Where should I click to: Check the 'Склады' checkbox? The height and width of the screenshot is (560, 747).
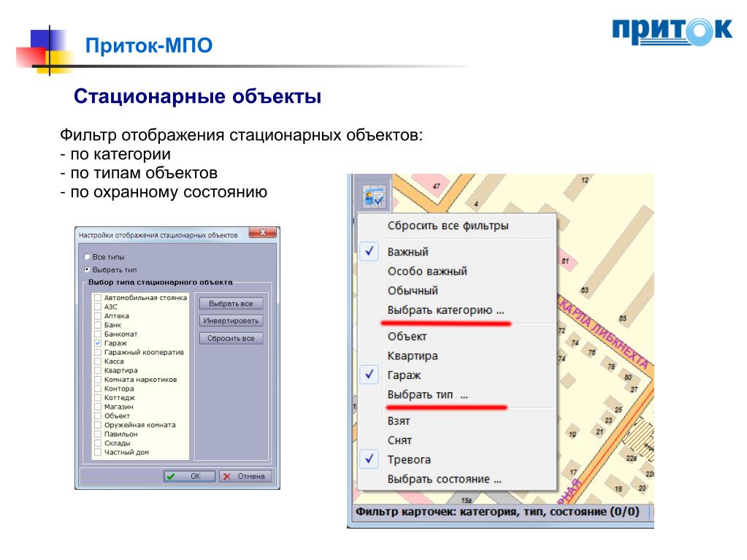coord(98,443)
